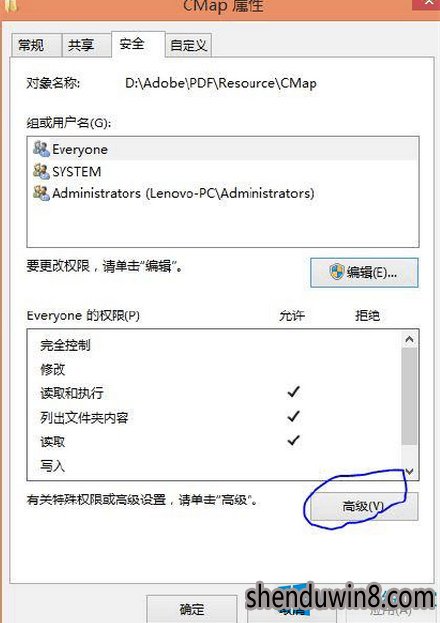Switch to the 自定义 tab
Image resolution: width=440 pixels, height=623 pixels.
pos(188,46)
